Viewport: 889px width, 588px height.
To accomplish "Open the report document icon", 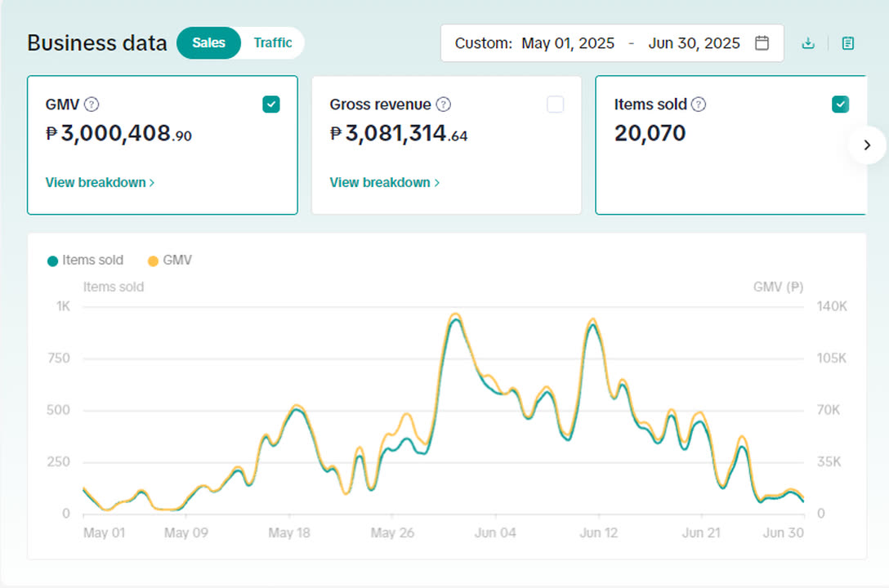I will [x=847, y=43].
